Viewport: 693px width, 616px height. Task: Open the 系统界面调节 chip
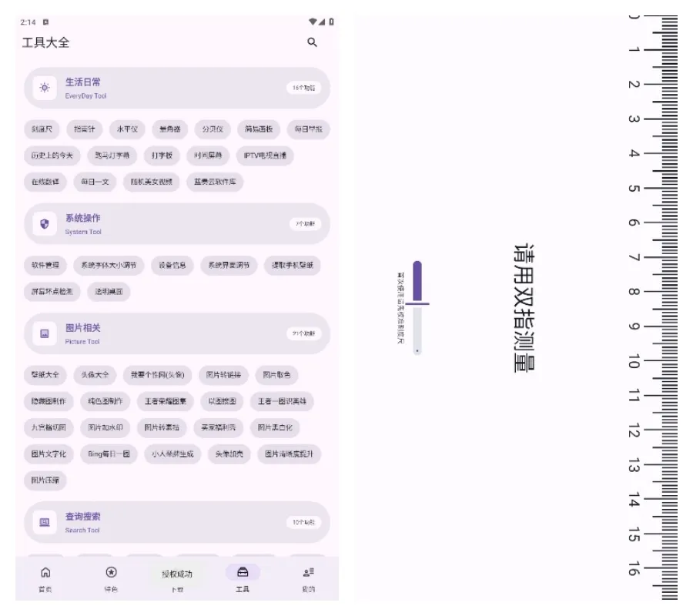tap(229, 265)
